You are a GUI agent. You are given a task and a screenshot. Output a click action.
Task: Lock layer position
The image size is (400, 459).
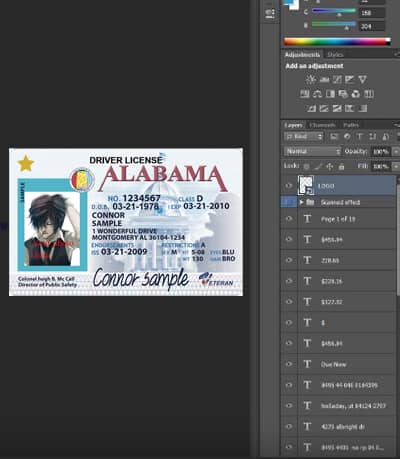click(x=330, y=166)
